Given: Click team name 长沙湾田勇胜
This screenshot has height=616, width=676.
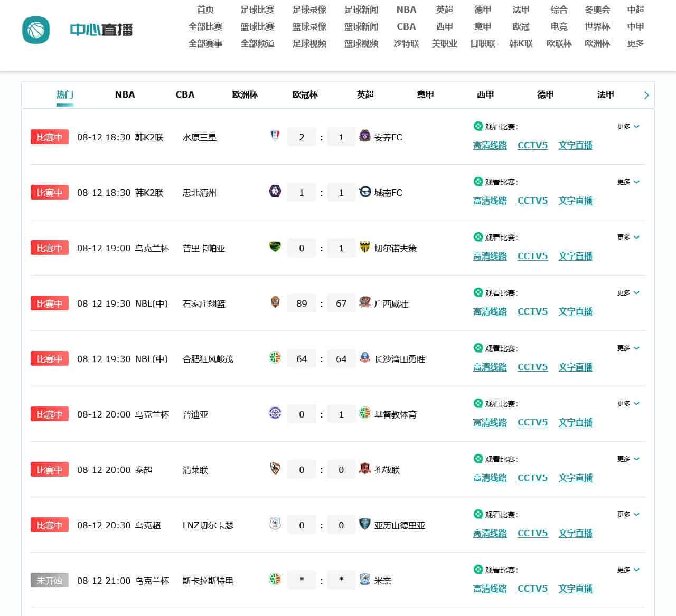Looking at the screenshot, I should click(400, 359).
